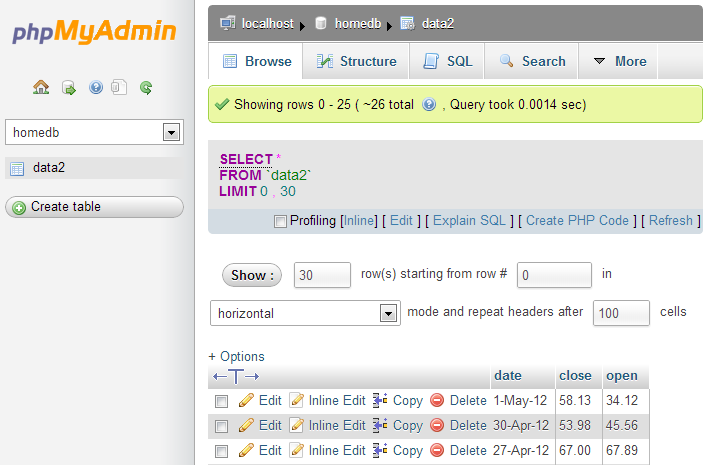Click the reload navigation frame icon

[146, 87]
